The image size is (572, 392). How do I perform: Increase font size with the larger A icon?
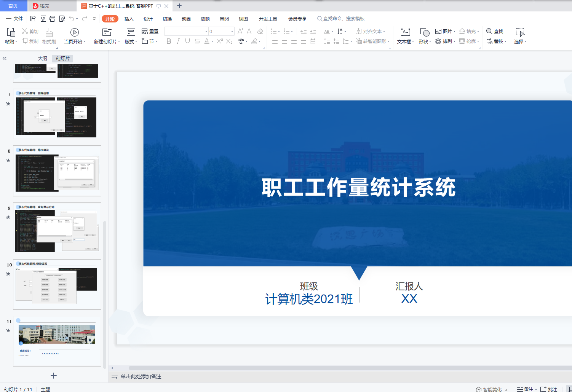[x=240, y=31]
